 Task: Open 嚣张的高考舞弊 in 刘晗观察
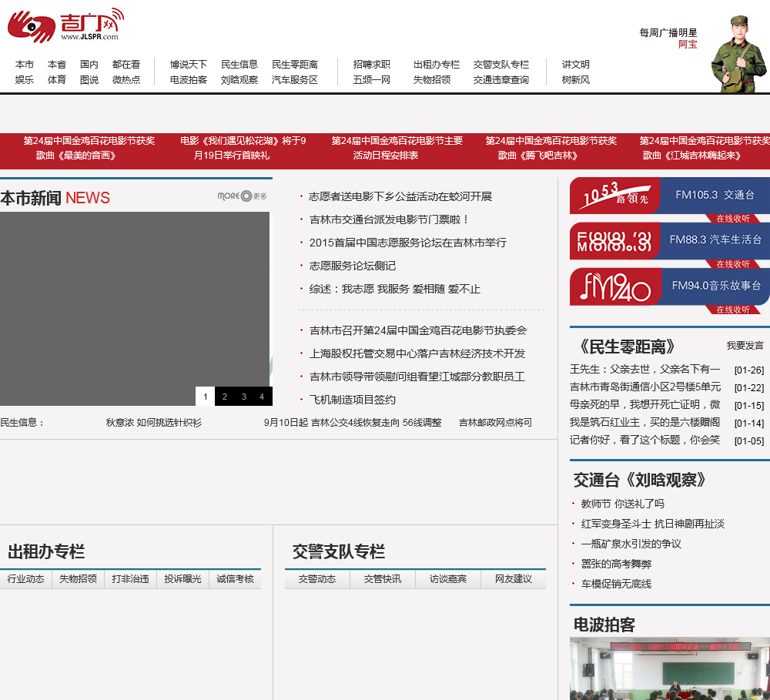616,564
